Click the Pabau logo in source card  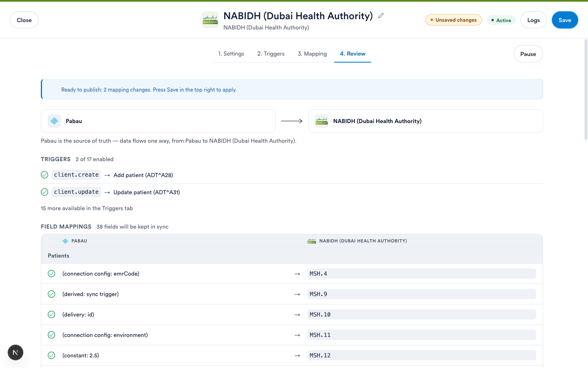click(x=54, y=121)
